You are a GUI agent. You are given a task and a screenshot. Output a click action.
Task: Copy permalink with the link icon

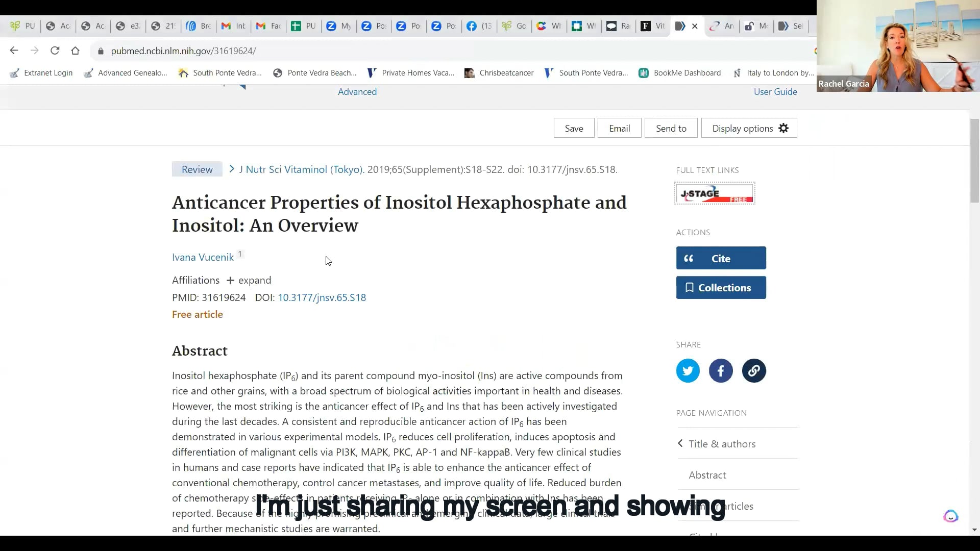[753, 371]
